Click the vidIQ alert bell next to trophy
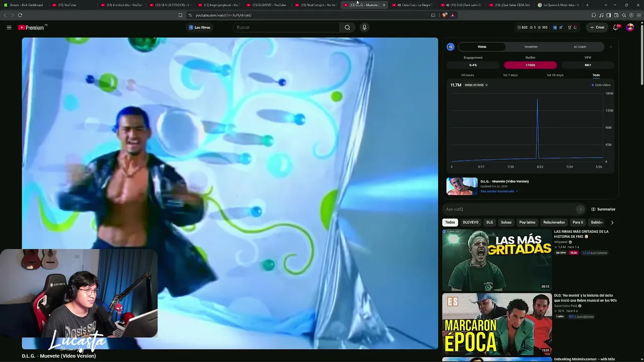 click(575, 27)
